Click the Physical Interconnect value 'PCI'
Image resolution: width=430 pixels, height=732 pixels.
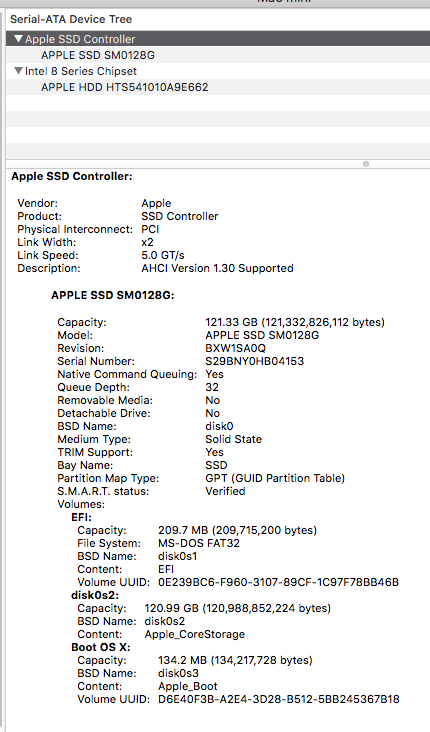tap(150, 230)
